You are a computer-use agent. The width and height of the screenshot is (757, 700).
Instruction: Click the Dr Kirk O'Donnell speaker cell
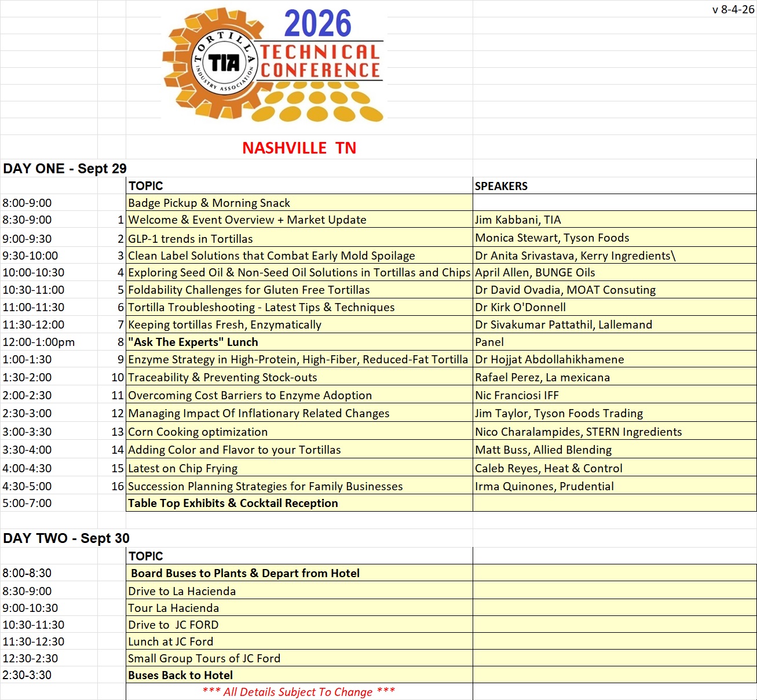(x=615, y=307)
